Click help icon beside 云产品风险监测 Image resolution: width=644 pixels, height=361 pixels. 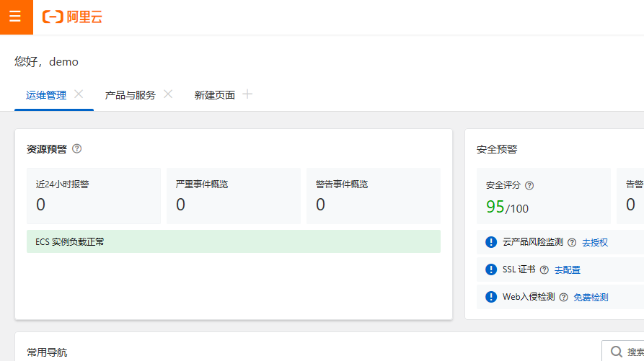point(572,243)
